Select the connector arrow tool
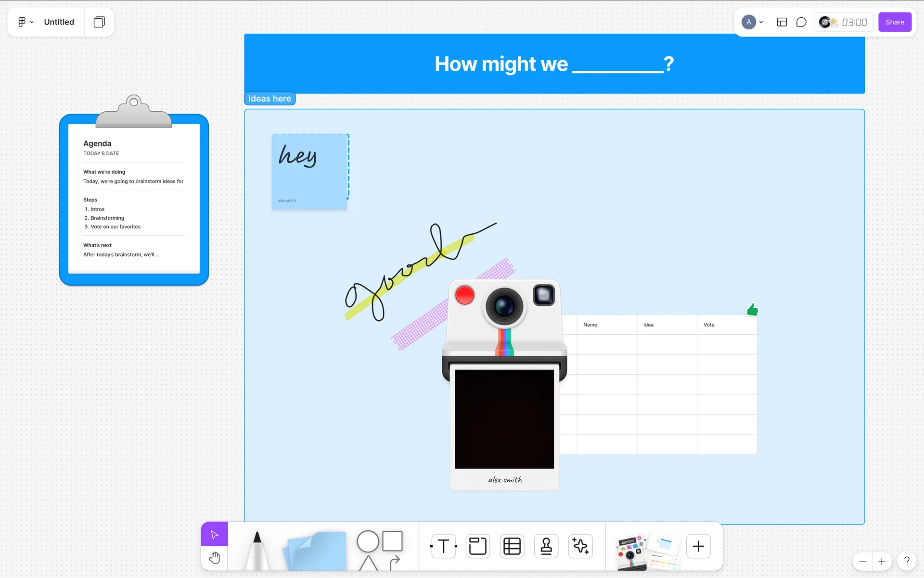This screenshot has width=924, height=578. 395,562
